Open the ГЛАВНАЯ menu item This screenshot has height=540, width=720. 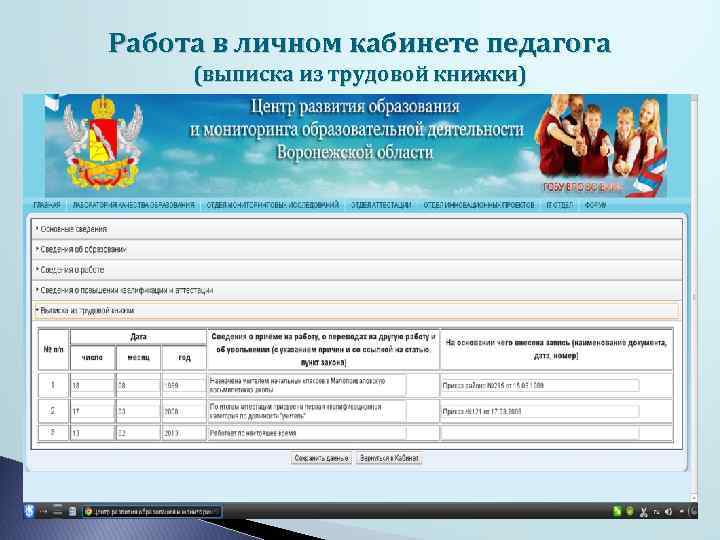tap(47, 205)
